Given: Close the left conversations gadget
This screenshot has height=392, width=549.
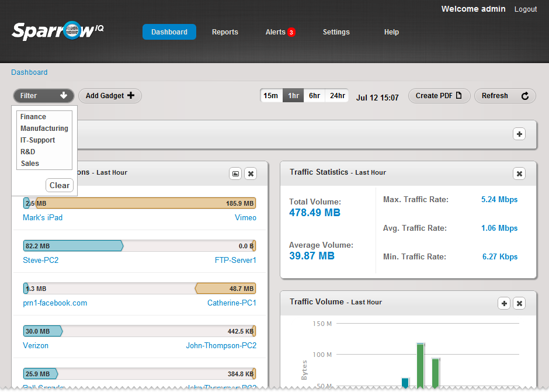Looking at the screenshot, I should pyautogui.click(x=251, y=174).
